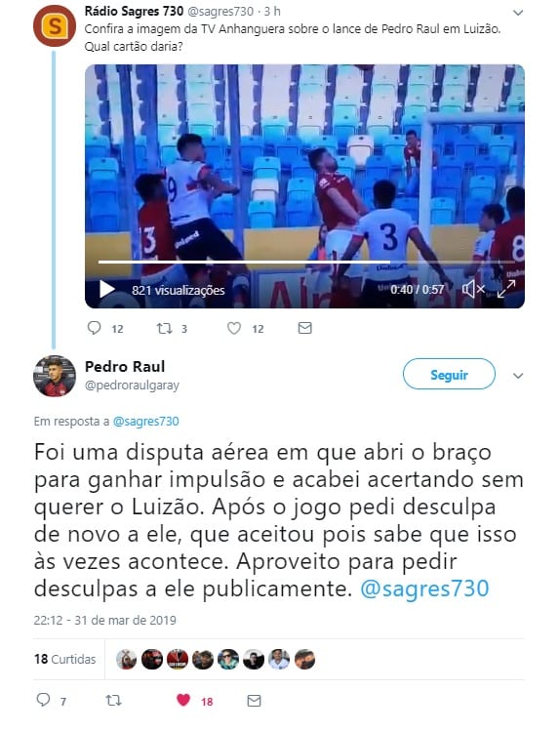Seek on the video progress bar
The height and width of the screenshot is (731, 560).
coord(306,263)
